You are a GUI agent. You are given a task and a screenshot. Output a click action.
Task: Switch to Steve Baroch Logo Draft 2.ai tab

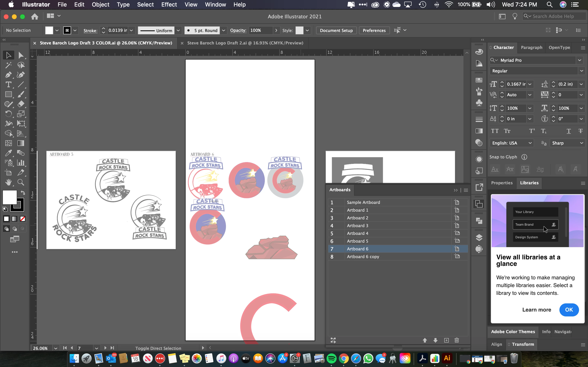pos(245,43)
